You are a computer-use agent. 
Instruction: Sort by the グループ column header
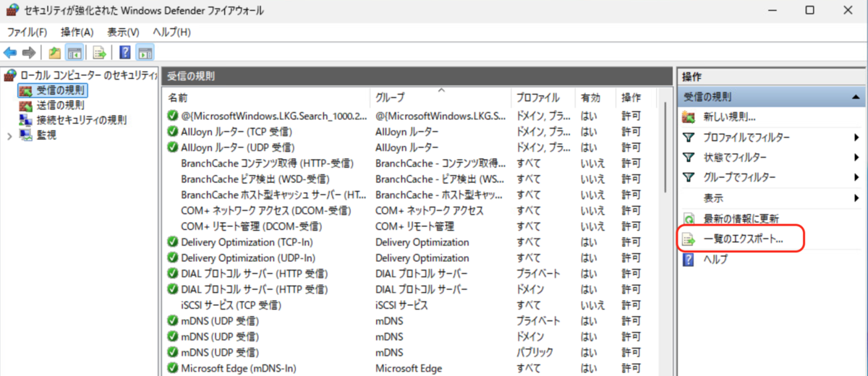(441, 98)
